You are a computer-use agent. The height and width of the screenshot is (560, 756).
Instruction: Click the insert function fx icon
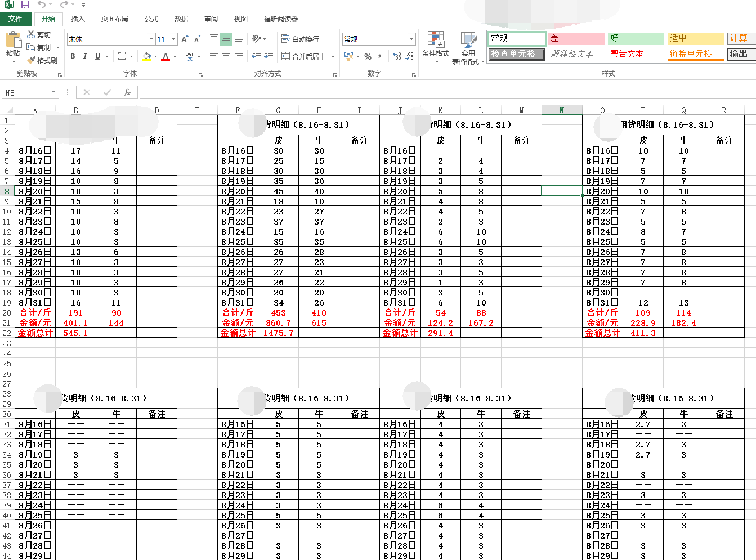[127, 92]
